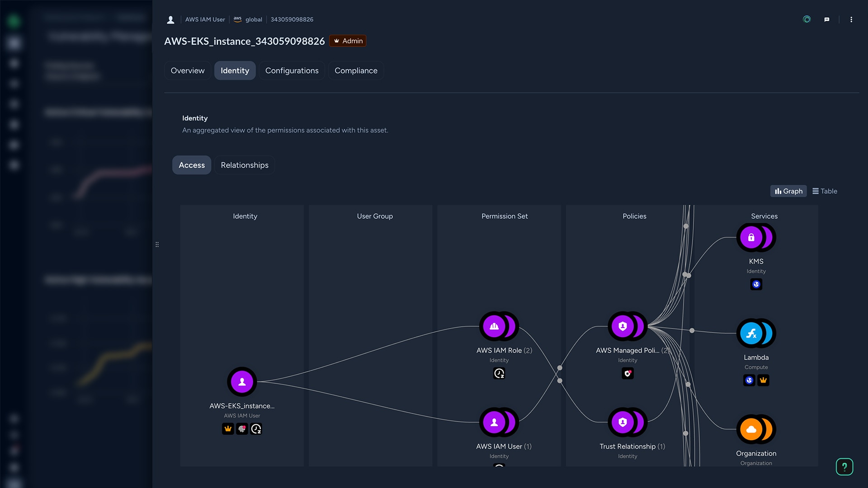Select the Organization cloud node

(756, 429)
